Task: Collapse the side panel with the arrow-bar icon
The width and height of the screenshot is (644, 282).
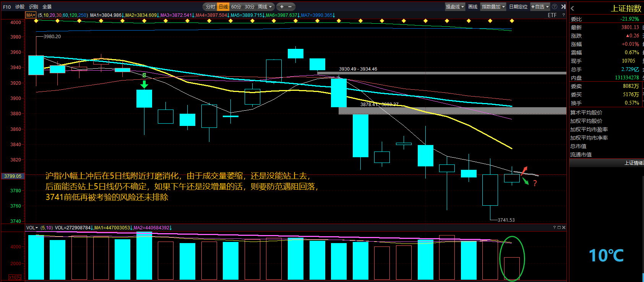Action: point(563,6)
